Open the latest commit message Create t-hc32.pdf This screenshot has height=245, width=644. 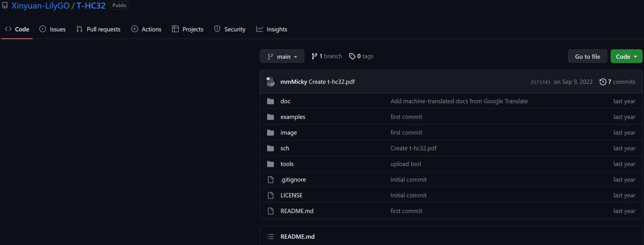(332, 82)
